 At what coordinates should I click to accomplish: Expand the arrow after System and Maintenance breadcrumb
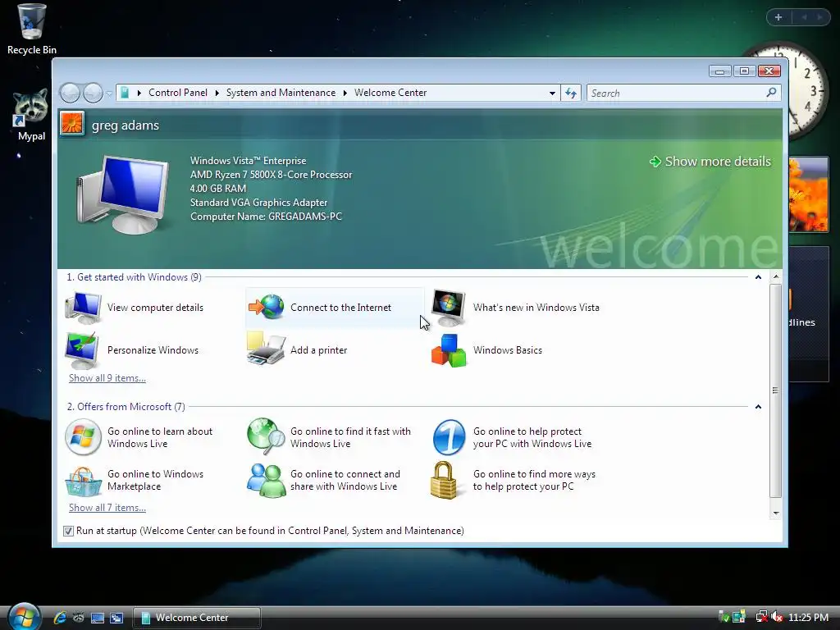(x=345, y=94)
